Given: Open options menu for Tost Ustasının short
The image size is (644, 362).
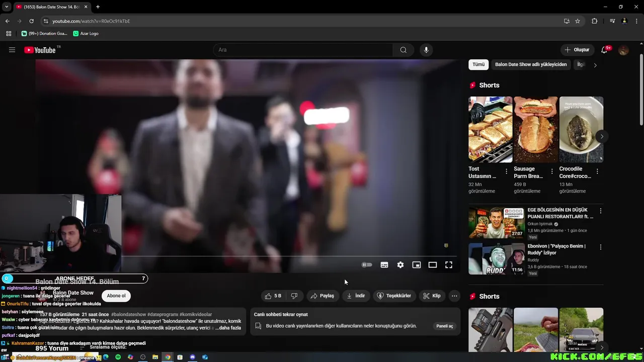Looking at the screenshot, I should [507, 171].
